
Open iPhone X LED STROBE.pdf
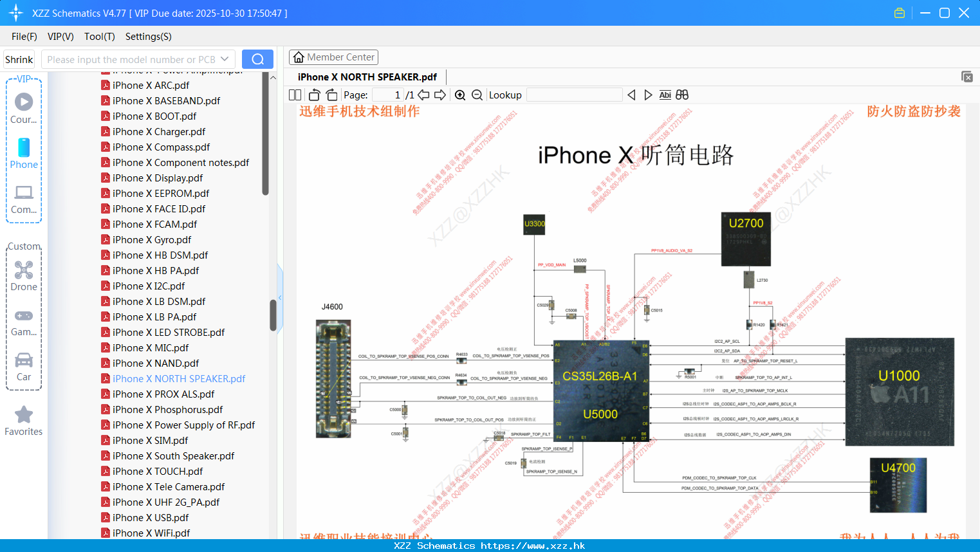pos(169,332)
